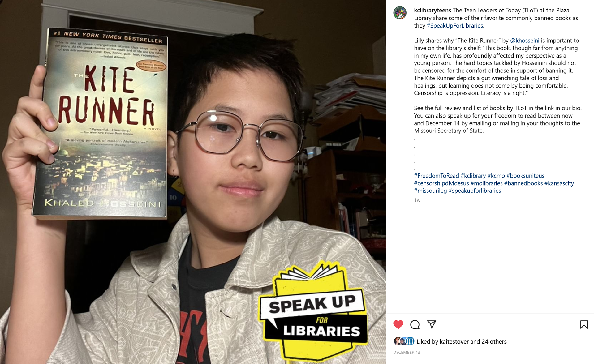Visit the @khosseini mention
The width and height of the screenshot is (594, 364).
click(x=524, y=41)
